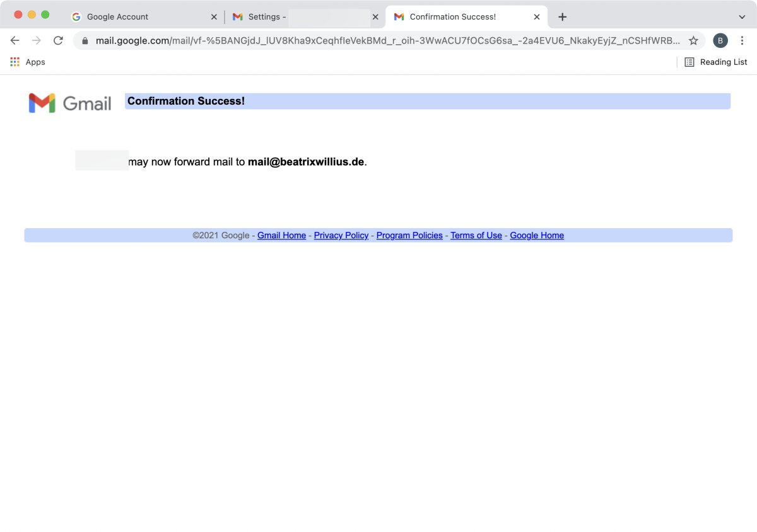Image resolution: width=757 pixels, height=532 pixels.
Task: Switch to the Google Account tab
Action: [117, 17]
